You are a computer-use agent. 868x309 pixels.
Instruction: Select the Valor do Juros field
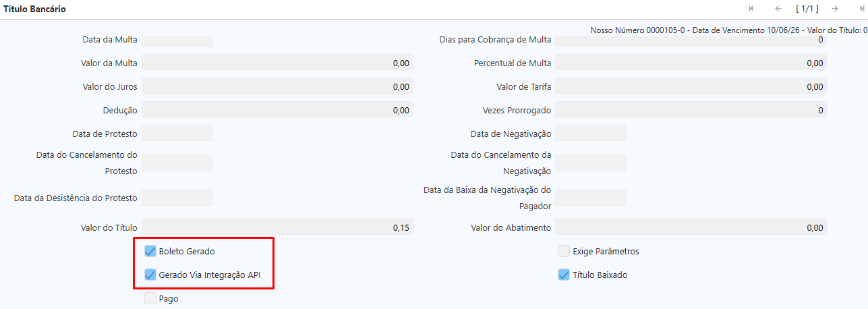277,86
